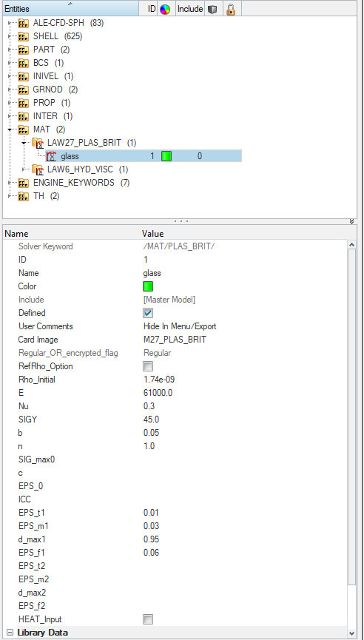Click the glass material icon

click(x=51, y=156)
